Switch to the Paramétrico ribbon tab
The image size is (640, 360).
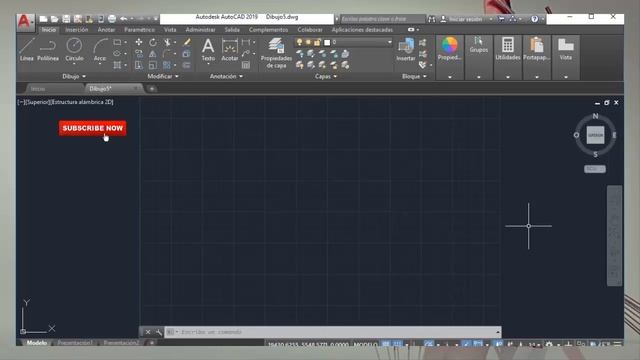coord(140,30)
